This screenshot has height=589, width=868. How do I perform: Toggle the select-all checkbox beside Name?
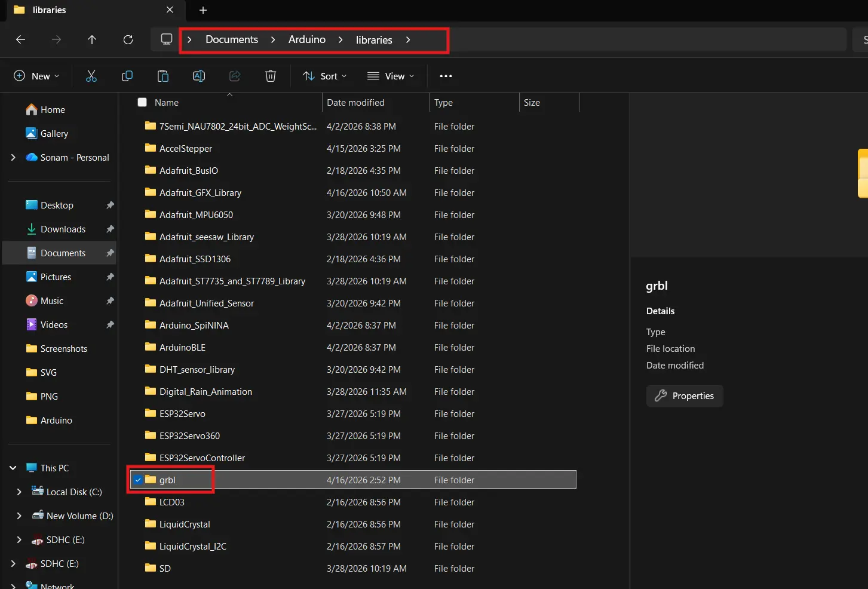[142, 102]
